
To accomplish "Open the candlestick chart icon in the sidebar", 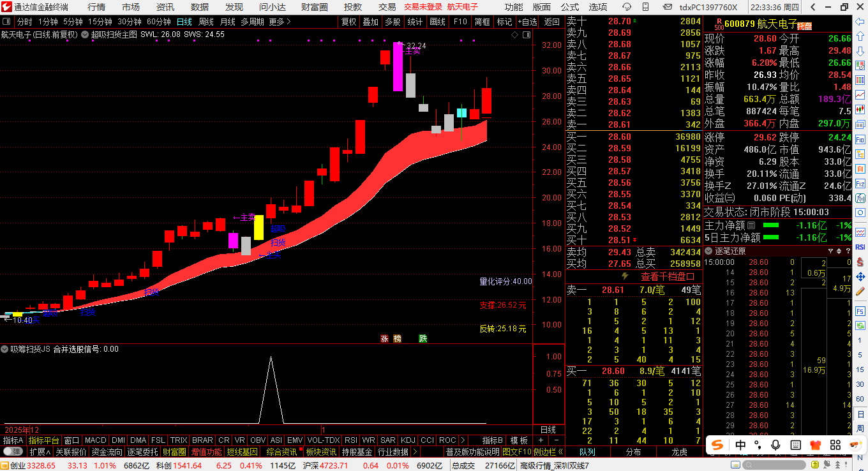I will (859, 109).
